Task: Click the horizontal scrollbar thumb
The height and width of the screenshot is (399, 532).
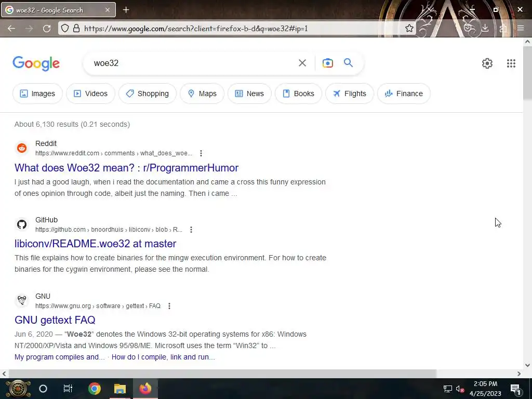Action: tap(222, 374)
